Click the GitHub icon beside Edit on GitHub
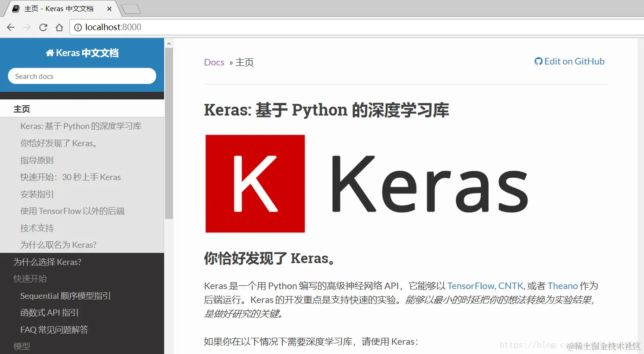The image size is (644, 354). coord(538,61)
